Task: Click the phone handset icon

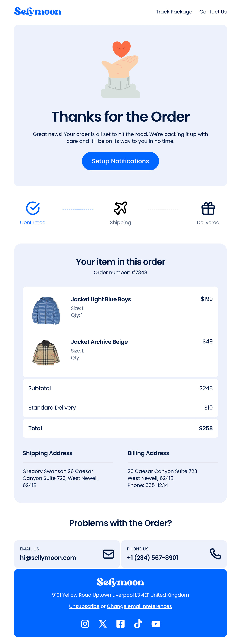Action: [x=215, y=554]
